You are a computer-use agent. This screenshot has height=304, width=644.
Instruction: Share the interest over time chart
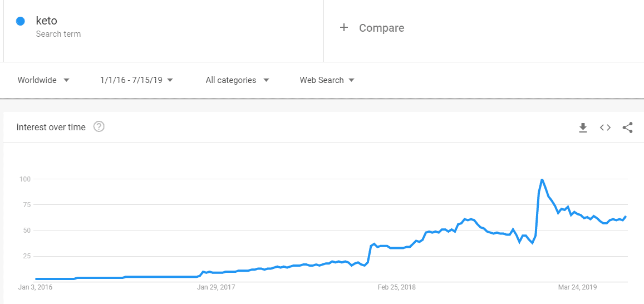point(627,128)
